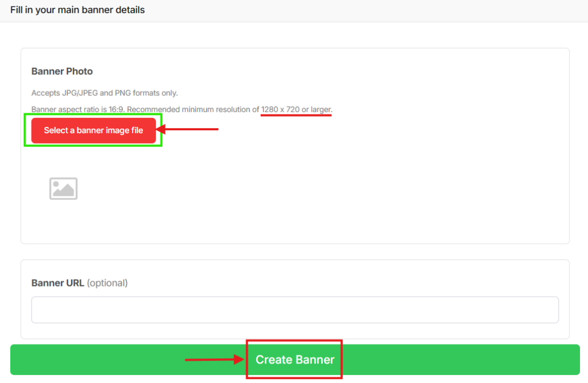Click the '16:9' ratio value
This screenshot has height=383, width=588.
117,109
